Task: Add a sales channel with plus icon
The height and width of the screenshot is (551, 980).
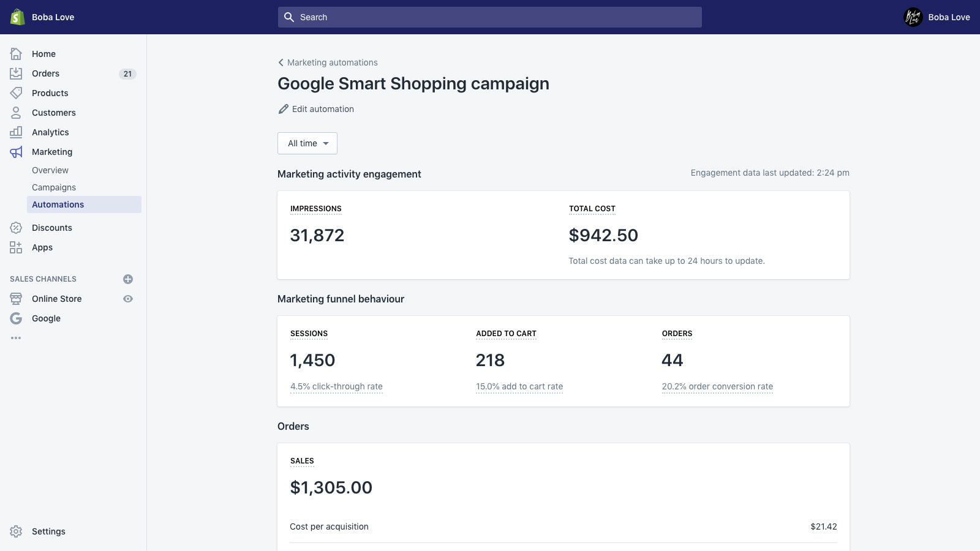Action: coord(128,279)
